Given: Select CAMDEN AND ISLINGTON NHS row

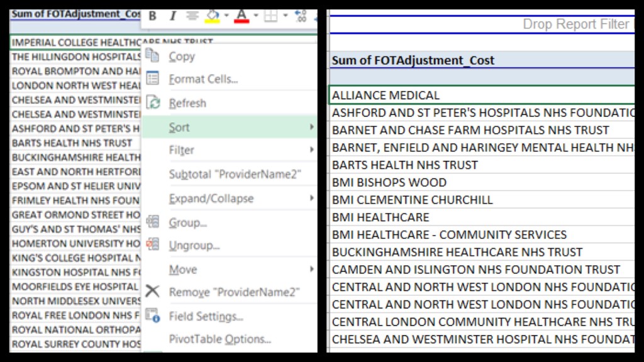Looking at the screenshot, I should [482, 270].
